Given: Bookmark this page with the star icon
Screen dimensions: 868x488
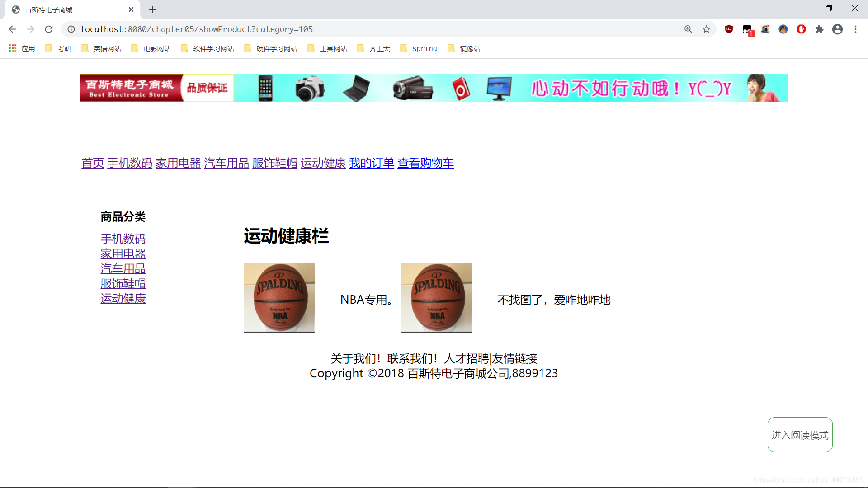Looking at the screenshot, I should 706,29.
